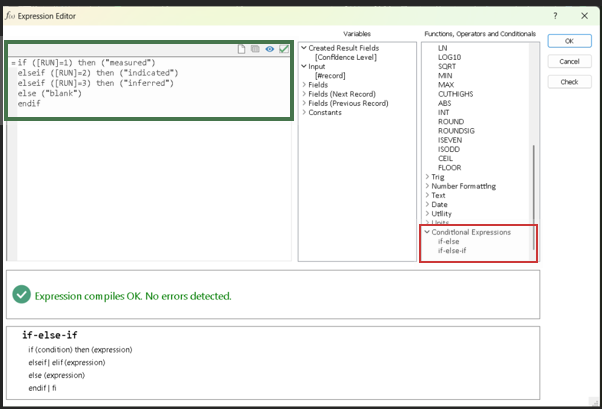Select the CUTHIGHS function
Viewport: 602px width, 409px height.
point(456,94)
